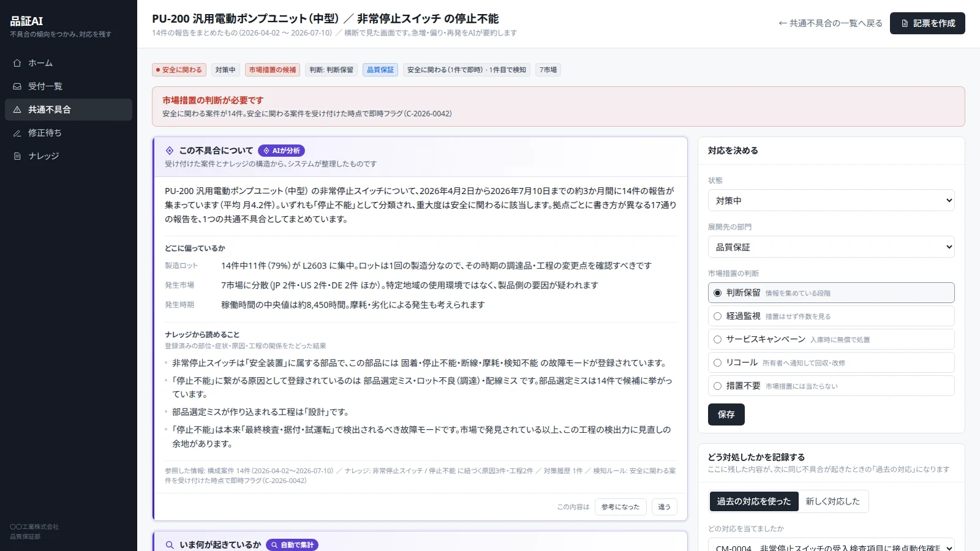Mark analysis as 参考になった

(x=620, y=507)
